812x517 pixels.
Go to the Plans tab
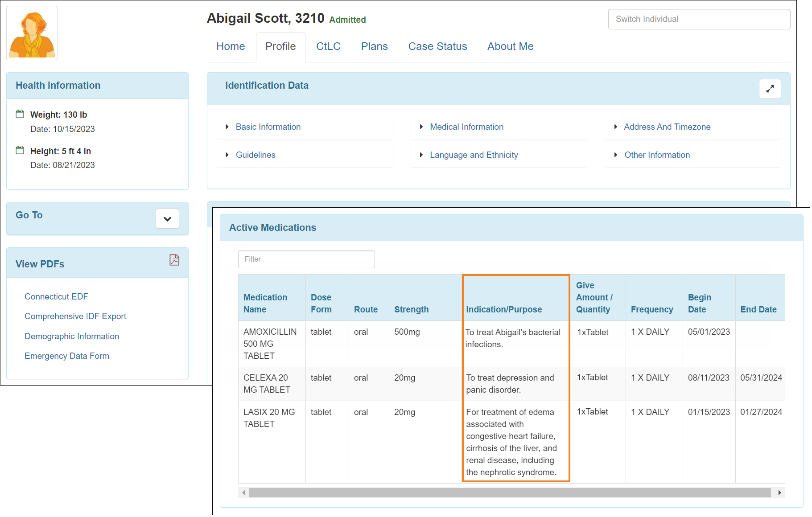pos(374,46)
